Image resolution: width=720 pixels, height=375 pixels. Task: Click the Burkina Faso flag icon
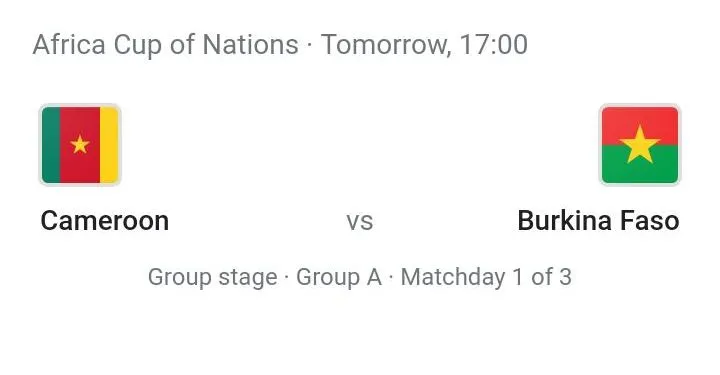pos(640,145)
